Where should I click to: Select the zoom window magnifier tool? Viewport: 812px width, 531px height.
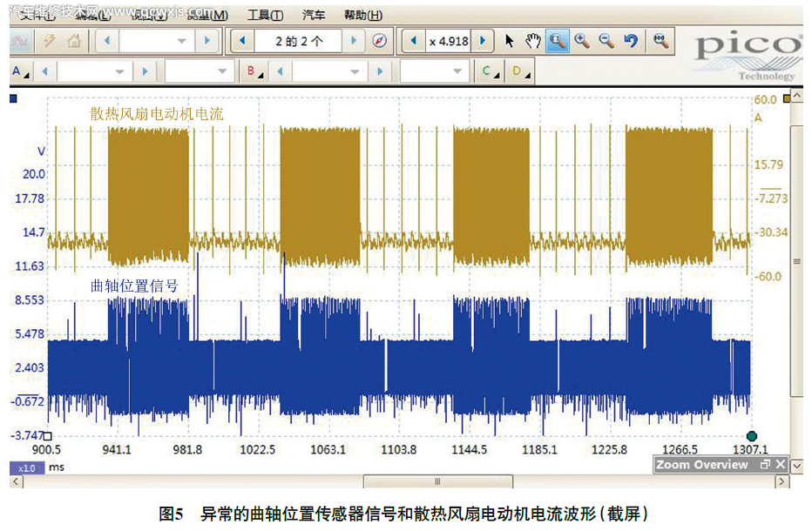557,41
